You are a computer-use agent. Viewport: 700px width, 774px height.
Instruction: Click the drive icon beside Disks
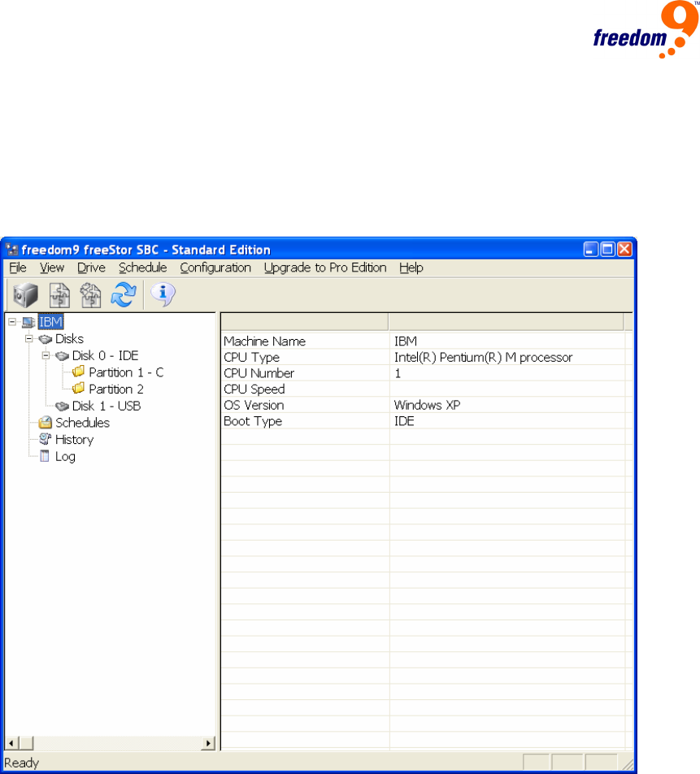(46, 339)
